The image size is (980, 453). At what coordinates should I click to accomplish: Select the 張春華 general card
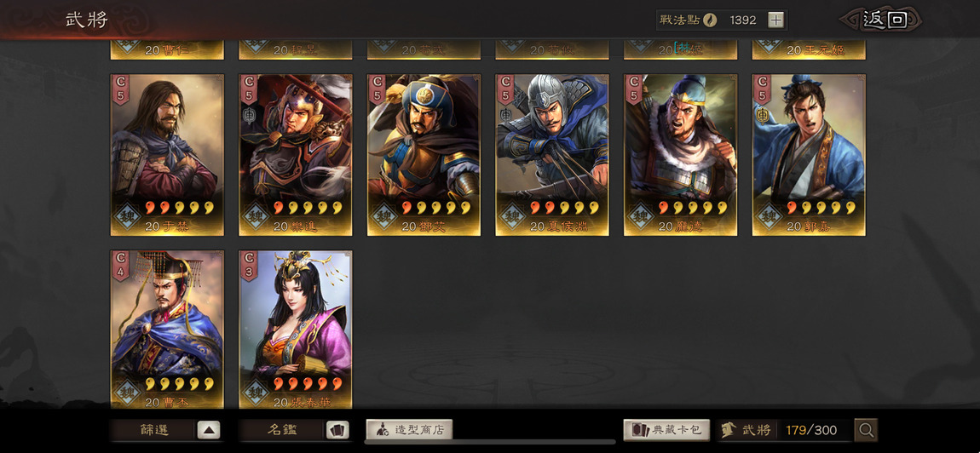(x=296, y=330)
